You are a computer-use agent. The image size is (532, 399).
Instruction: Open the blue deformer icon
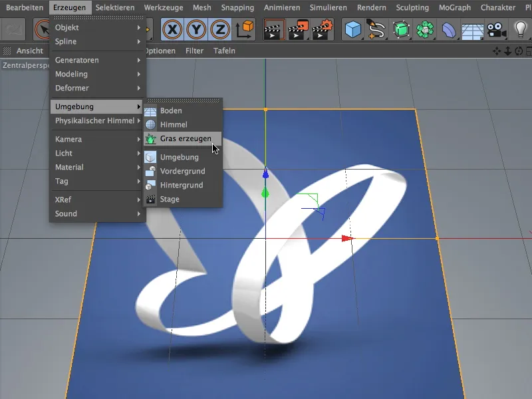448,29
